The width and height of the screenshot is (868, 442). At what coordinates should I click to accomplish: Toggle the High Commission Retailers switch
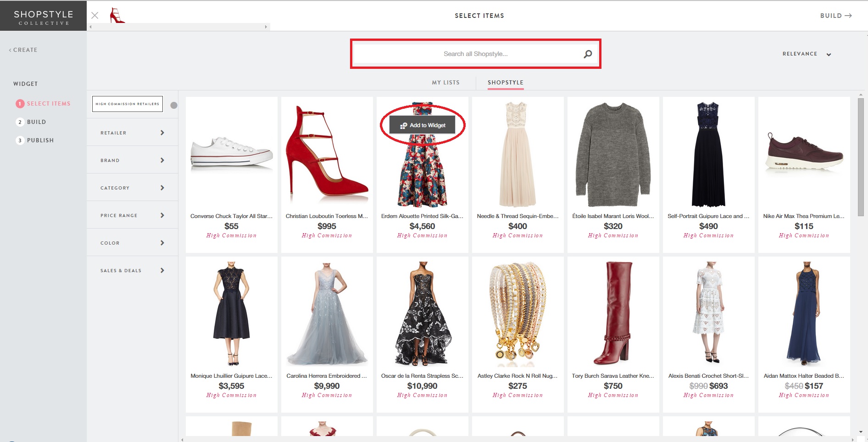point(173,105)
